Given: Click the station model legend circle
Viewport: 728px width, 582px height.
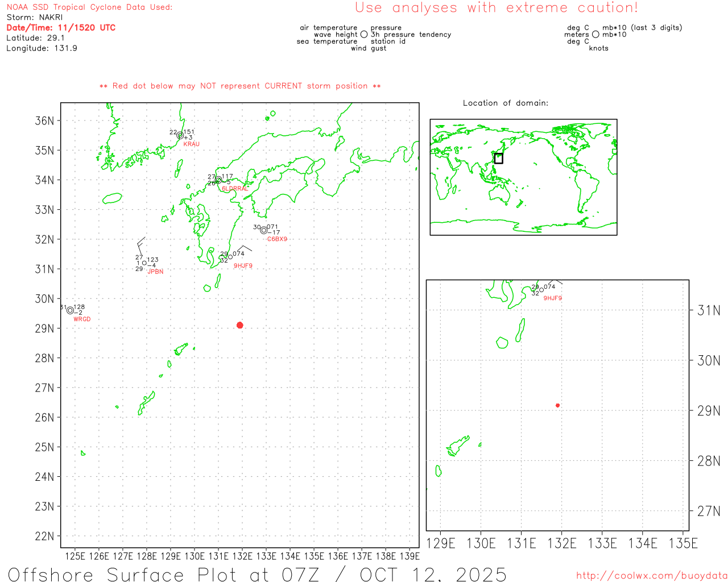Looking at the screenshot, I should pyautogui.click(x=364, y=35).
